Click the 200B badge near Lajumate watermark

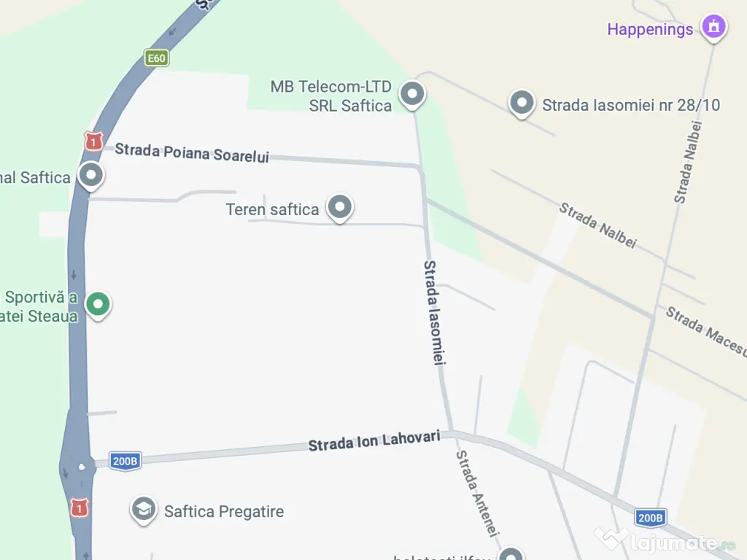[x=650, y=518]
